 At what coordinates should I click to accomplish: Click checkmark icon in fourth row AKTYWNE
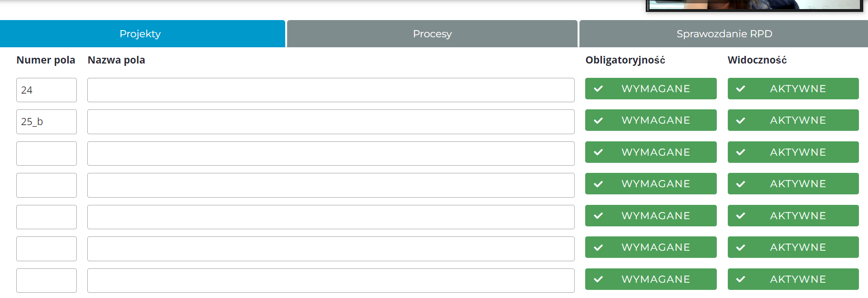tap(741, 184)
